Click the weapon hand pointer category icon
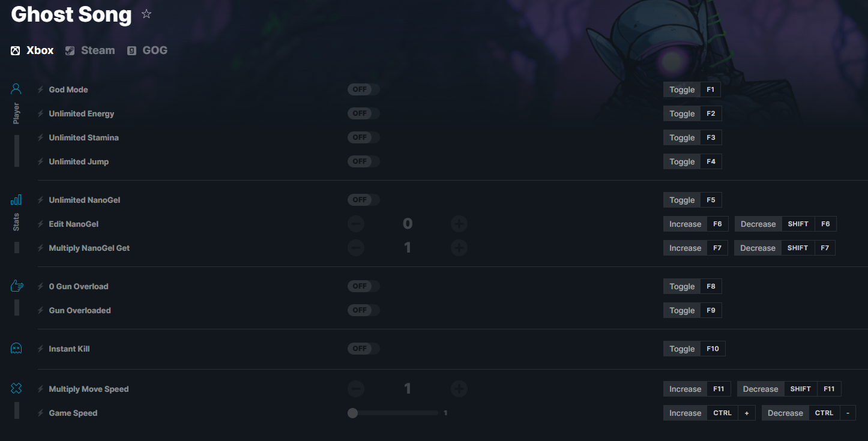 (17, 286)
